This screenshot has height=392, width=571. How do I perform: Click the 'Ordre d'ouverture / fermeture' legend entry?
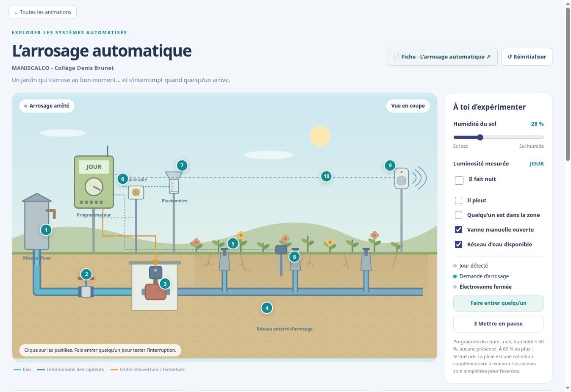coord(148,370)
